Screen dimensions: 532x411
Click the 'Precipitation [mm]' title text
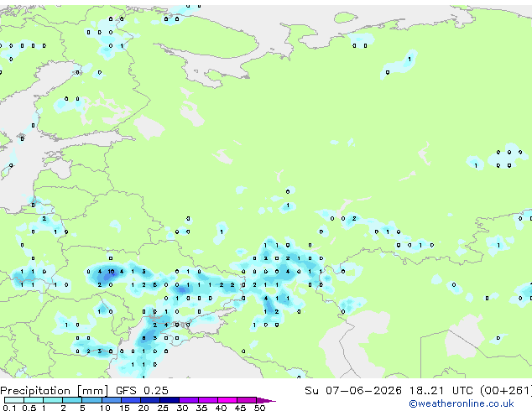pyautogui.click(x=55, y=391)
